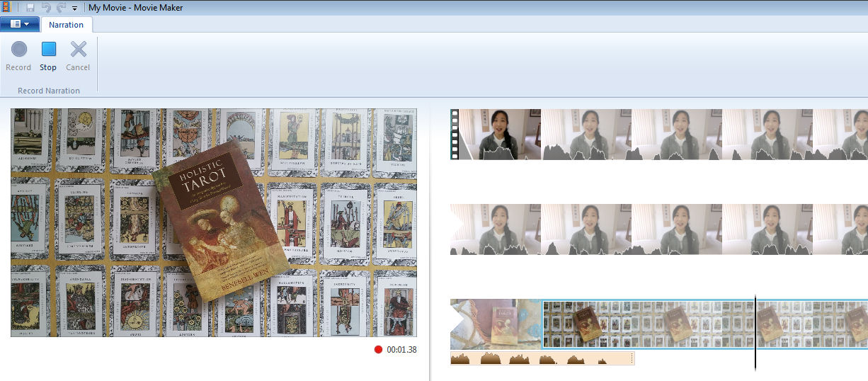Click the Movie Maker app icon
The height and width of the screenshot is (381, 868).
point(7,8)
